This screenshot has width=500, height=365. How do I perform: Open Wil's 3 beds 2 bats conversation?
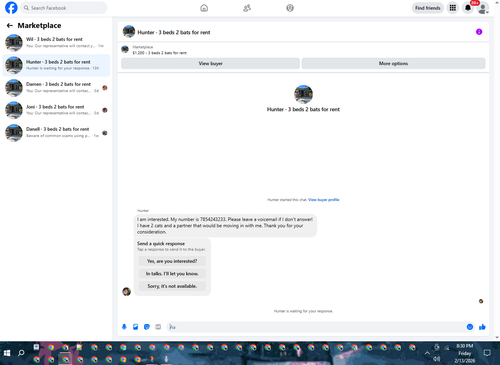[56, 43]
